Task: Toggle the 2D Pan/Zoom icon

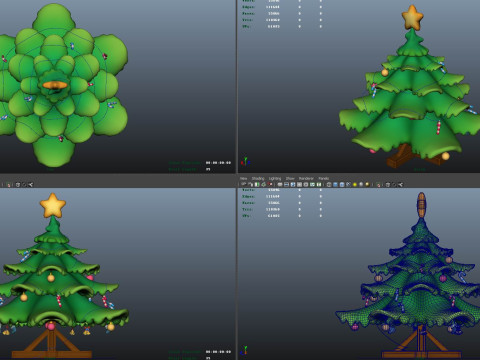Action: click(x=270, y=184)
